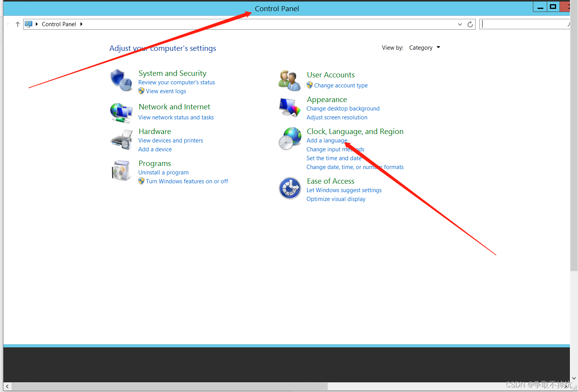Click Let Windows suggest settings link
This screenshot has height=392, width=578.
coord(344,190)
